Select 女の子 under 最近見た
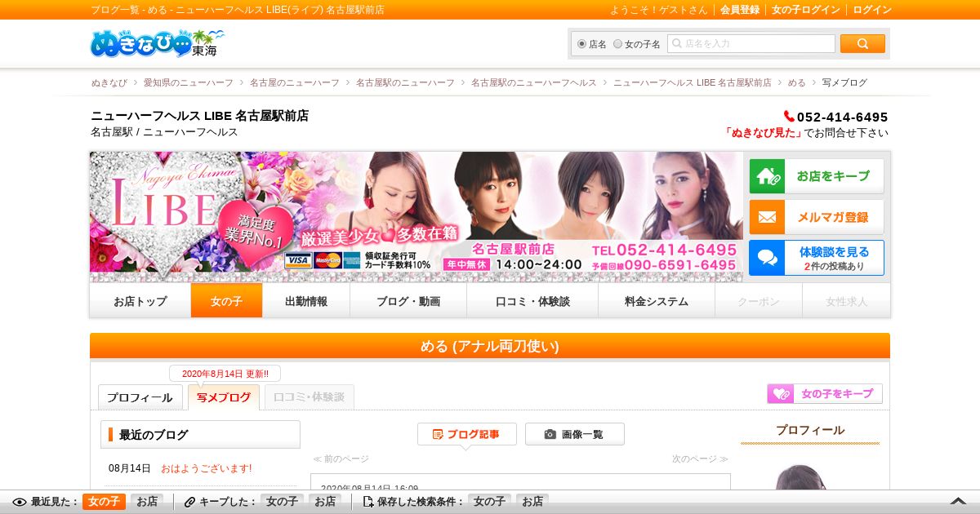The width and height of the screenshot is (980, 514). [104, 502]
